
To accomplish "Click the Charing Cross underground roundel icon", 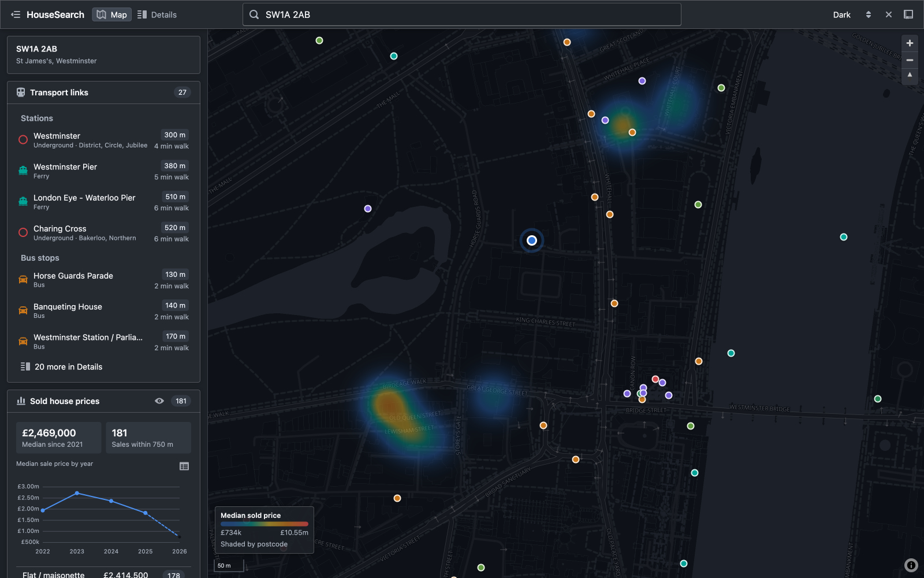I will [x=23, y=232].
